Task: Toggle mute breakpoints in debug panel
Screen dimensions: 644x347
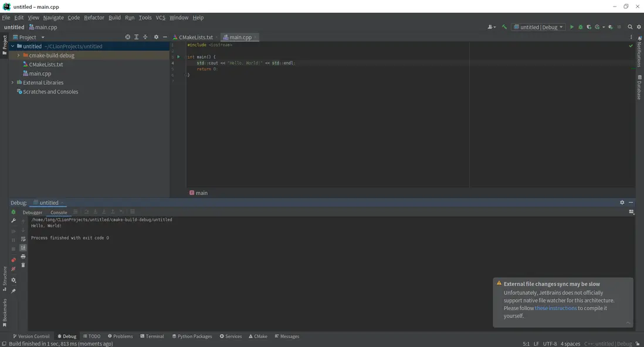Action: 13,269
